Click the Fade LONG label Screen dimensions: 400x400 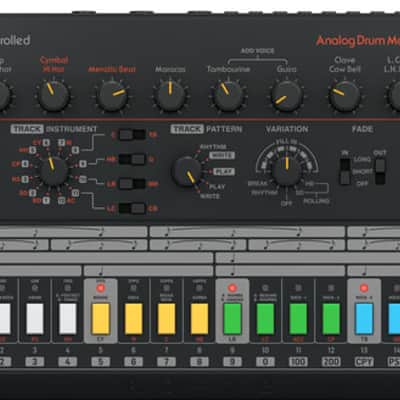[x=362, y=160]
